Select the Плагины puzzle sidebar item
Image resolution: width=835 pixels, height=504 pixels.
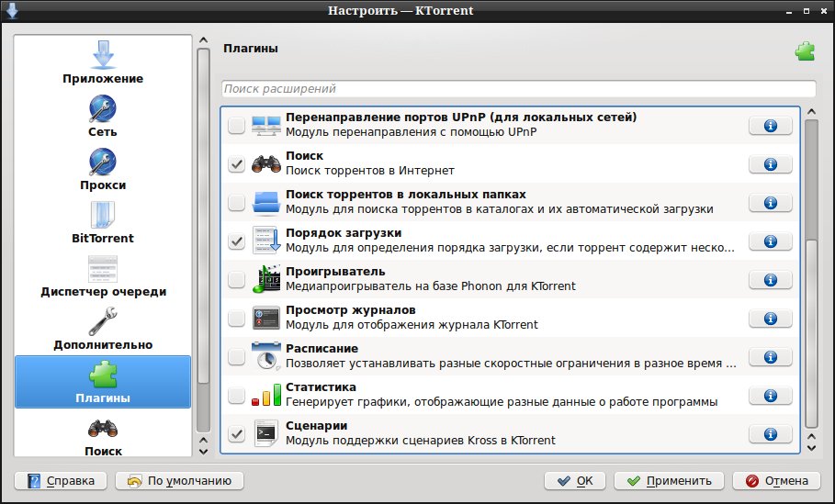[x=103, y=382]
